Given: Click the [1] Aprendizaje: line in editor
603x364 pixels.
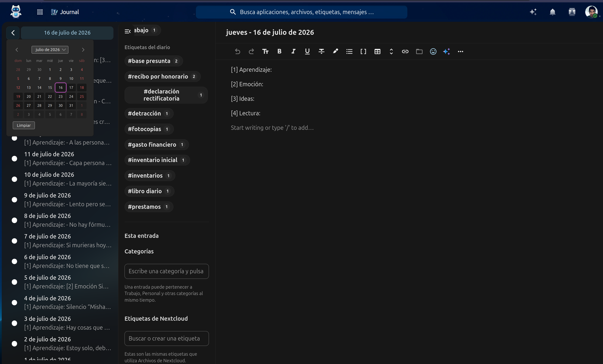Looking at the screenshot, I should (251, 70).
